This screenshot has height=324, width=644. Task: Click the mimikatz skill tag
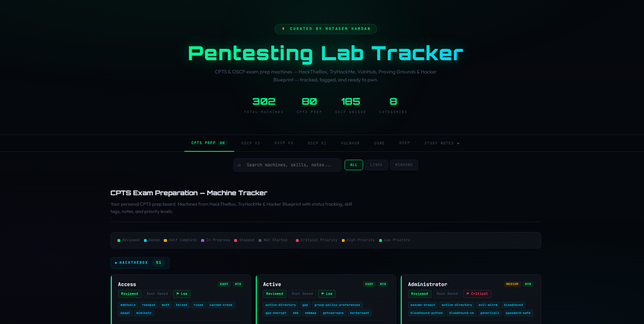pyautogui.click(x=144, y=313)
